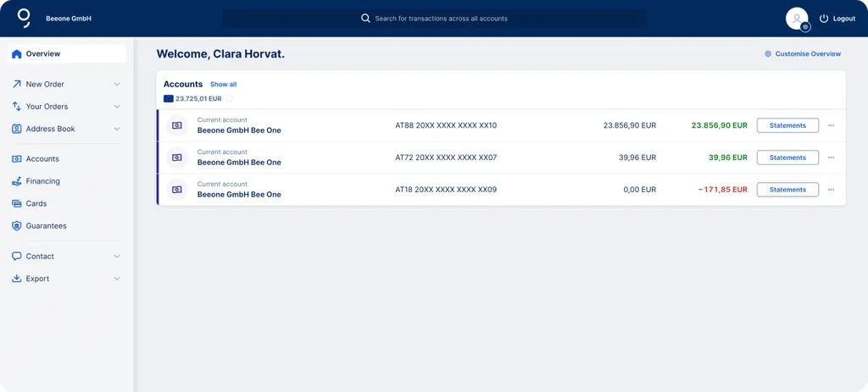Click the Logout text button
The height and width of the screenshot is (392, 868).
tap(844, 19)
